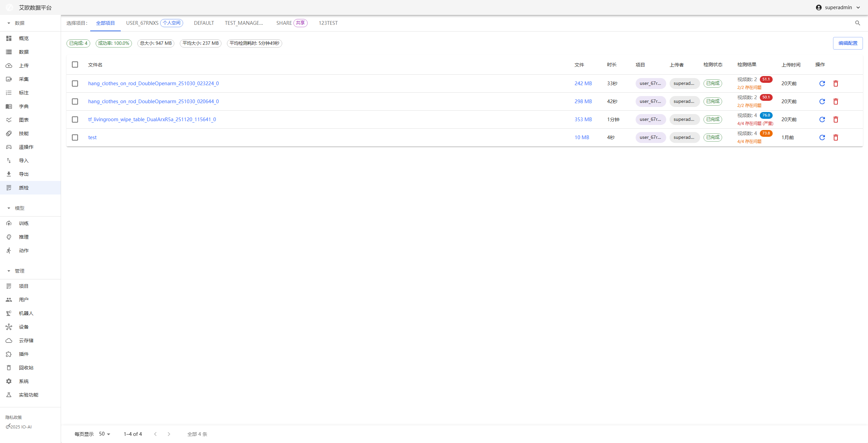
Task: Select checkbox for hang_clothes 251030_020644_0 row
Action: (75, 101)
